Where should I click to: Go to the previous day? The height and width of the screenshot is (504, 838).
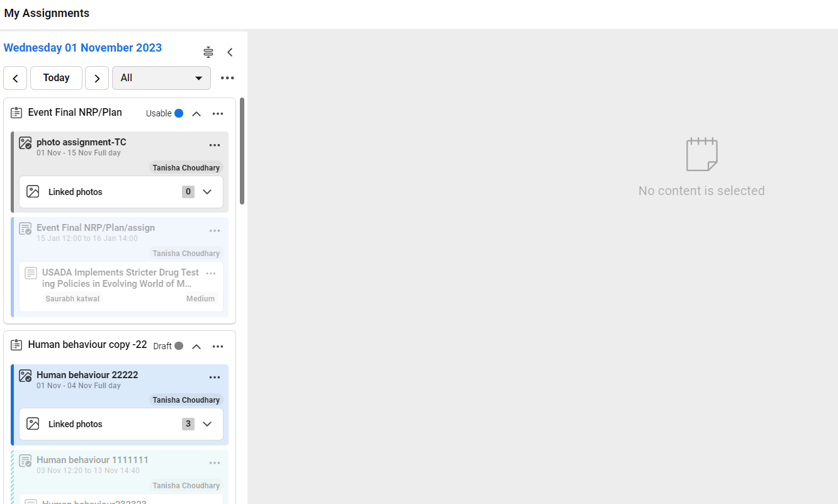coord(15,78)
